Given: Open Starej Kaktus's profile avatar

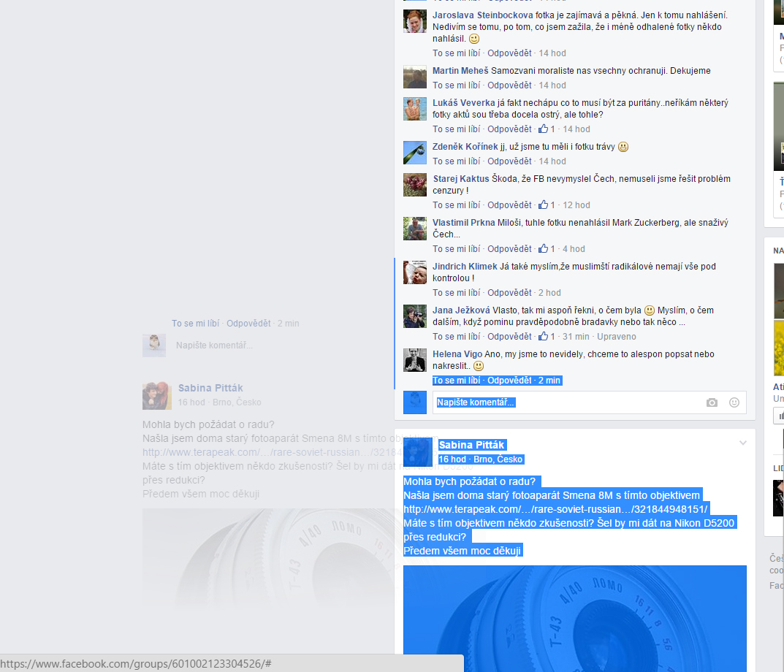Looking at the screenshot, I should (x=415, y=185).
